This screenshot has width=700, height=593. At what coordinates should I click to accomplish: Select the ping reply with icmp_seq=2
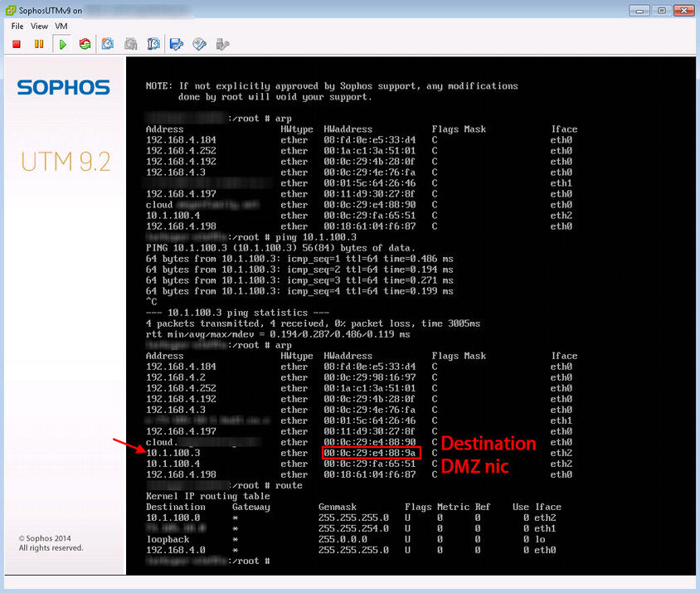point(299,270)
